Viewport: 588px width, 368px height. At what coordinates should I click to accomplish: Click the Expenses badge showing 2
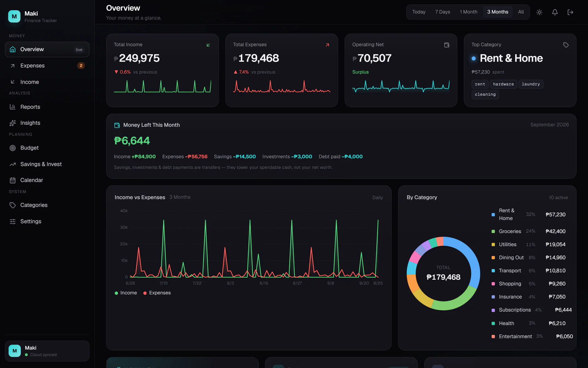coord(81,66)
